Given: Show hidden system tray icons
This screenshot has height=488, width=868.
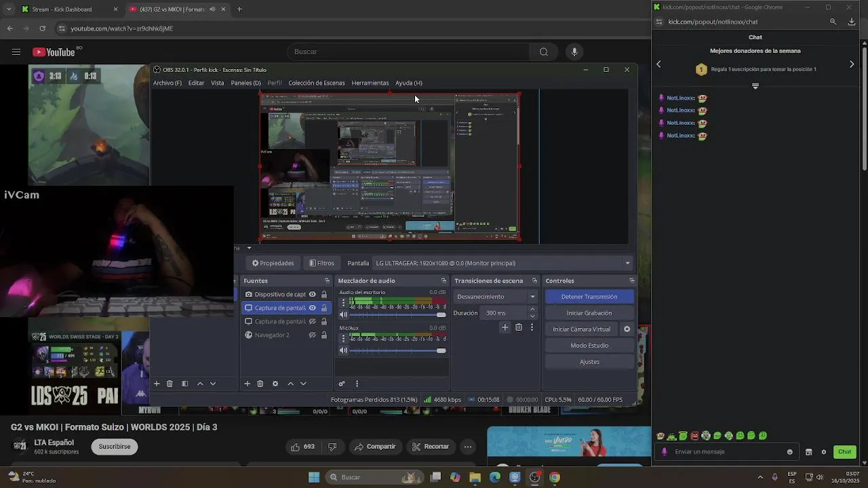Looking at the screenshot, I should point(760,477).
